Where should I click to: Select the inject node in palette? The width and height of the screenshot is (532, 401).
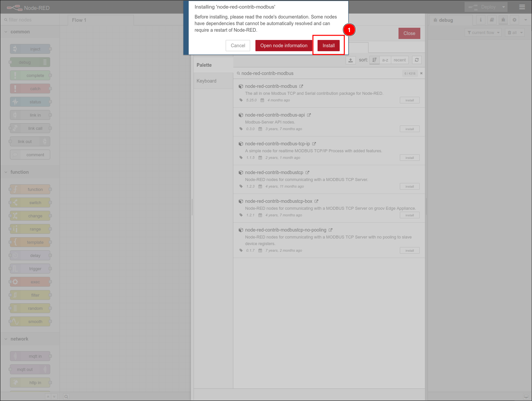point(30,49)
